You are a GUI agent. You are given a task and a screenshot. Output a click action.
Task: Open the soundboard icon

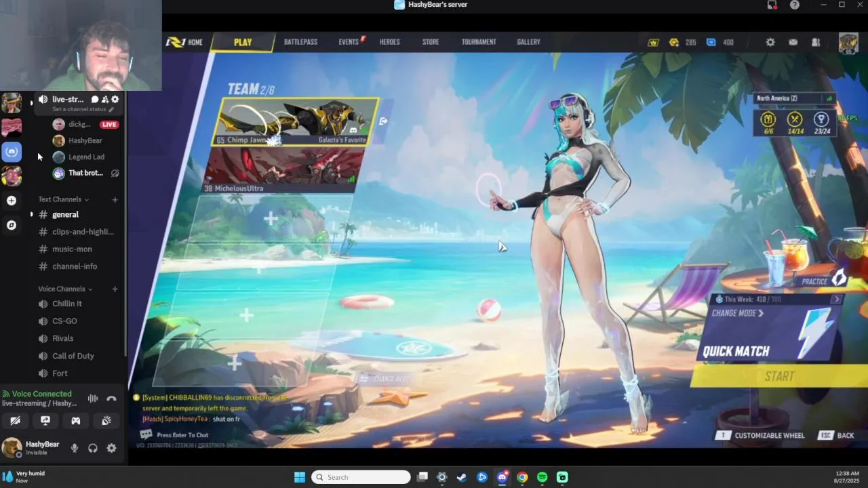106,420
